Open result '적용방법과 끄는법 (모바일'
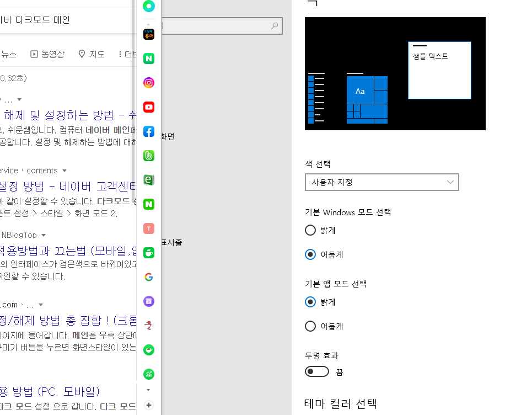 point(68,251)
